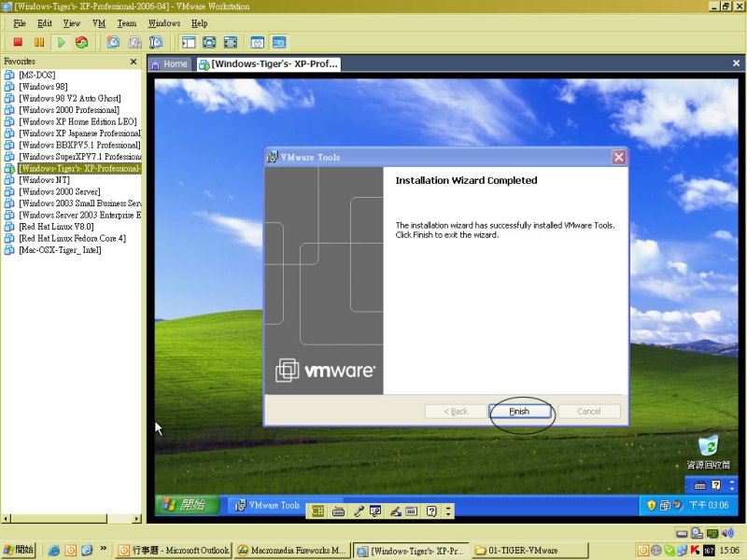Click the Reset VM toolbar icon
Viewport: 747px width, 560px height.
[82, 42]
